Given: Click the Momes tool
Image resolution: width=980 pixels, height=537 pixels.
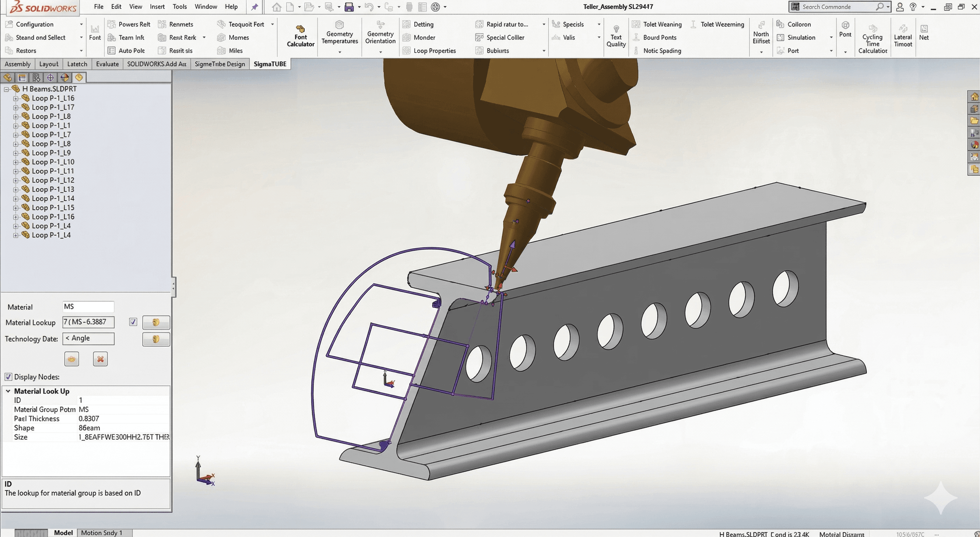Looking at the screenshot, I should point(233,37).
